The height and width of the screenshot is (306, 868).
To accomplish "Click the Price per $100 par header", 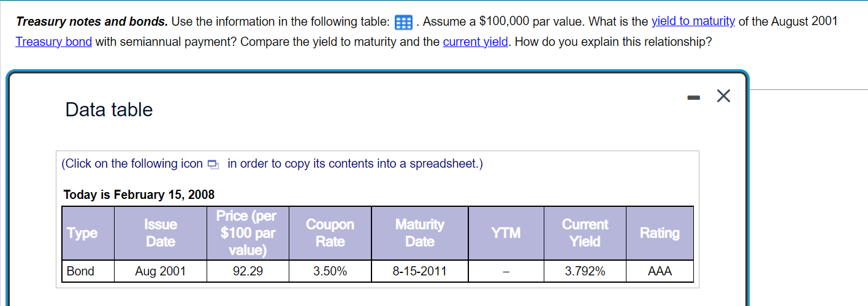I will (248, 233).
